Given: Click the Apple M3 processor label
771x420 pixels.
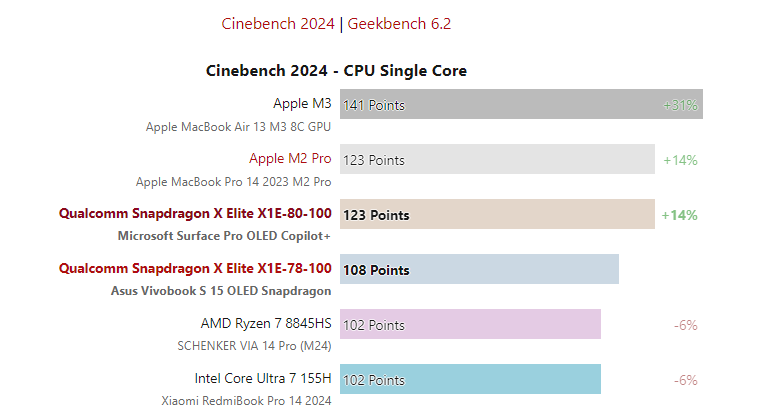Looking at the screenshot, I should (x=302, y=103).
